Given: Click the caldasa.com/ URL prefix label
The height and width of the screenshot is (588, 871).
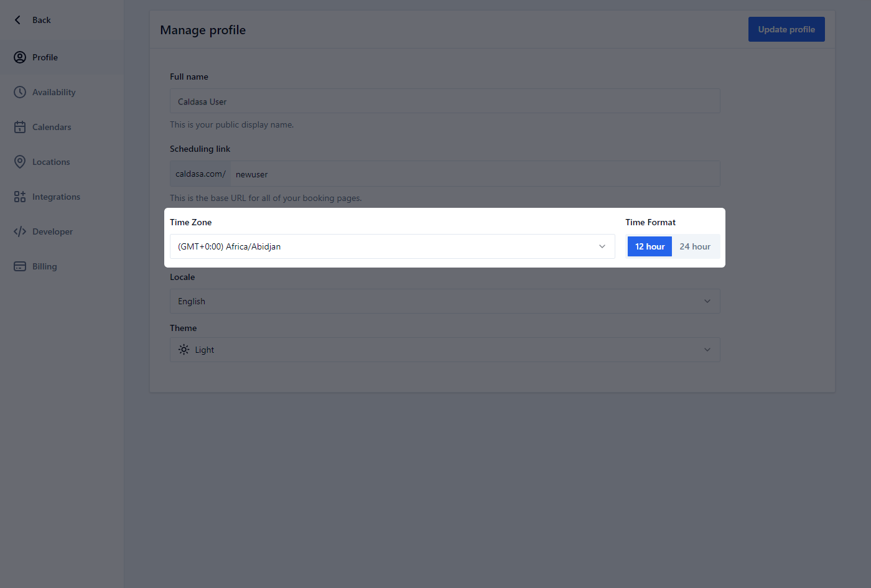Looking at the screenshot, I should 200,173.
